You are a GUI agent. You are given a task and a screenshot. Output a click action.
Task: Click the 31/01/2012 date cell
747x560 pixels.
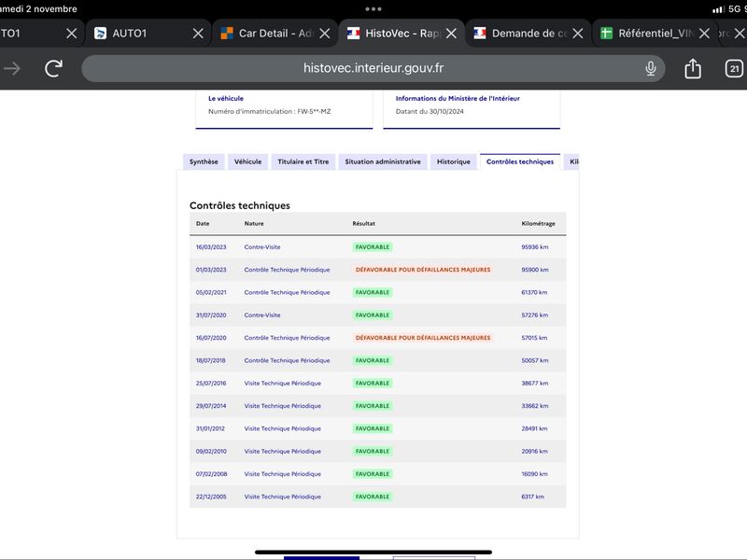click(x=210, y=428)
